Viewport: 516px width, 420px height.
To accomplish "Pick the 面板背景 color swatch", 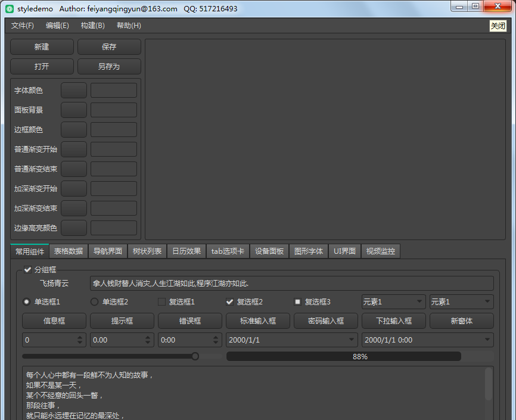I will pos(74,110).
